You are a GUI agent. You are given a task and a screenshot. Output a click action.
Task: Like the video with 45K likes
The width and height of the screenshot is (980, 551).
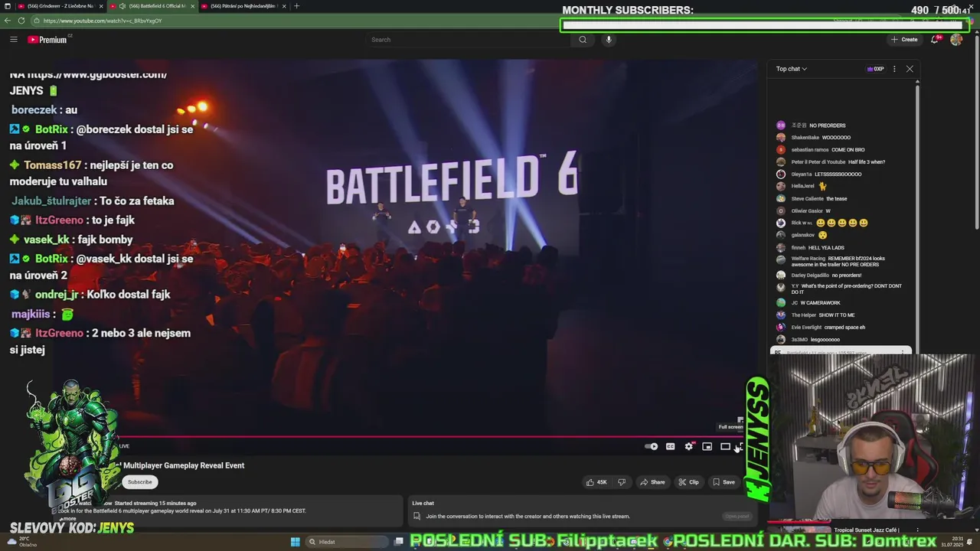point(596,482)
